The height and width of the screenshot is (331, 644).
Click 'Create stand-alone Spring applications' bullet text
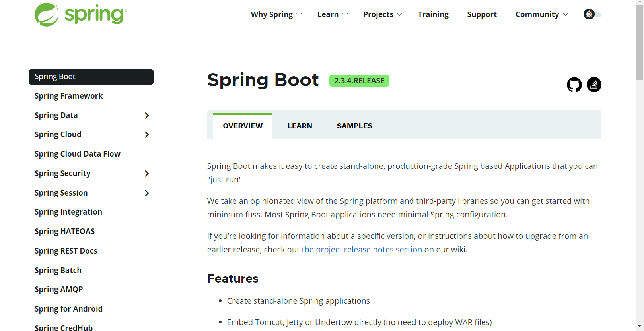298,301
